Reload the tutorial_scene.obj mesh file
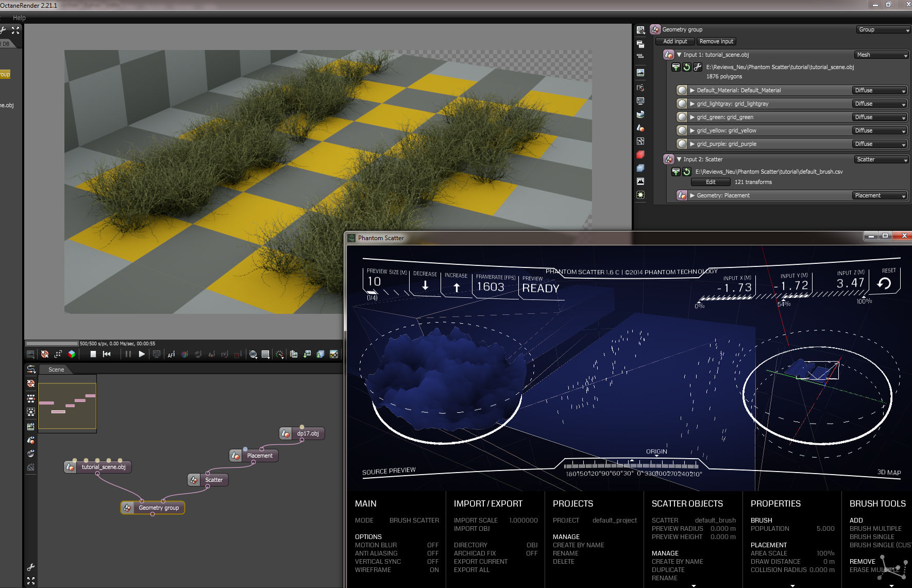Screen dimensions: 912x588 [x=686, y=67]
